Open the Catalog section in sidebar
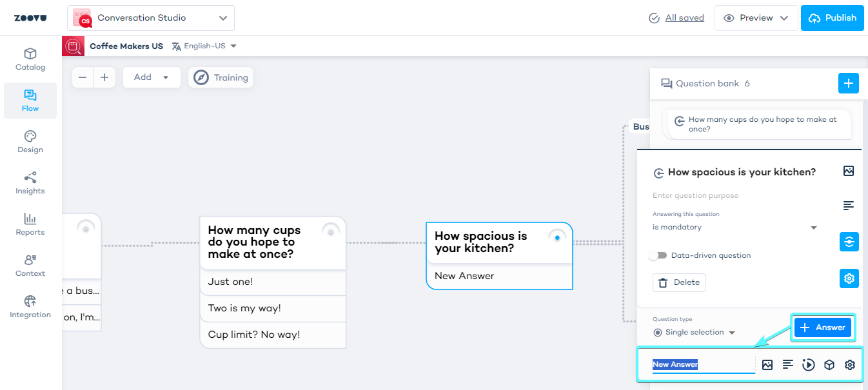Image resolution: width=868 pixels, height=390 pixels. pos(30,59)
